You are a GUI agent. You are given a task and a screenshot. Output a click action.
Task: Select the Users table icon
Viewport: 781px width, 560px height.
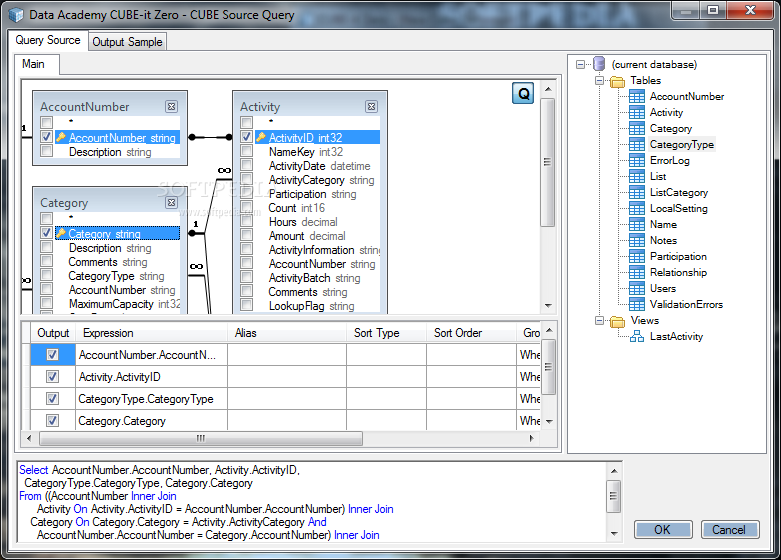pyautogui.click(x=637, y=288)
